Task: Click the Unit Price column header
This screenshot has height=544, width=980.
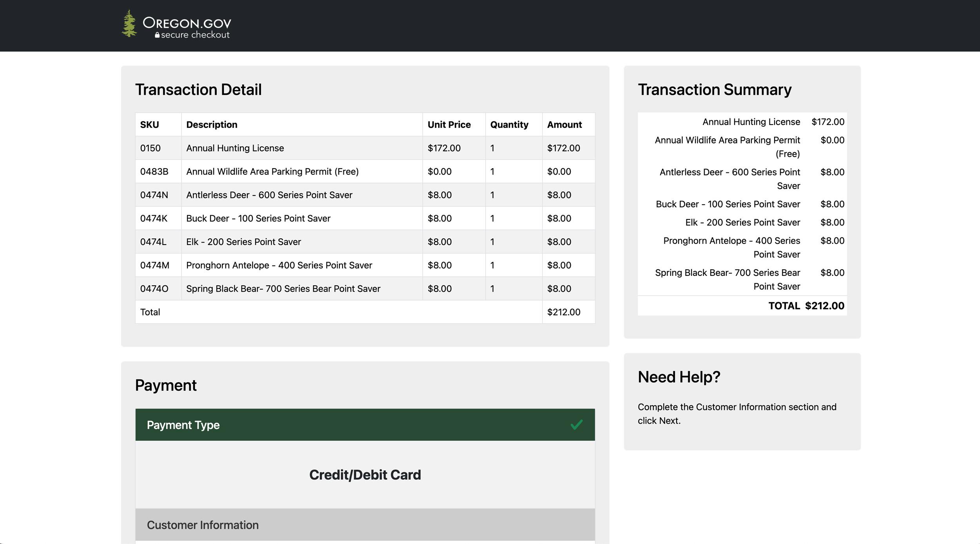Action: click(x=449, y=125)
